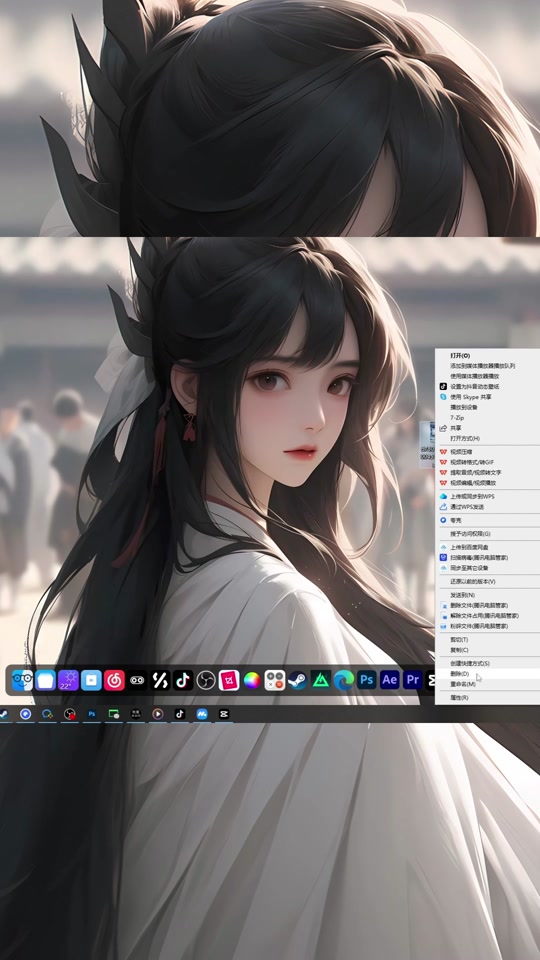Open the purple 22° weather widget icon

(x=69, y=680)
